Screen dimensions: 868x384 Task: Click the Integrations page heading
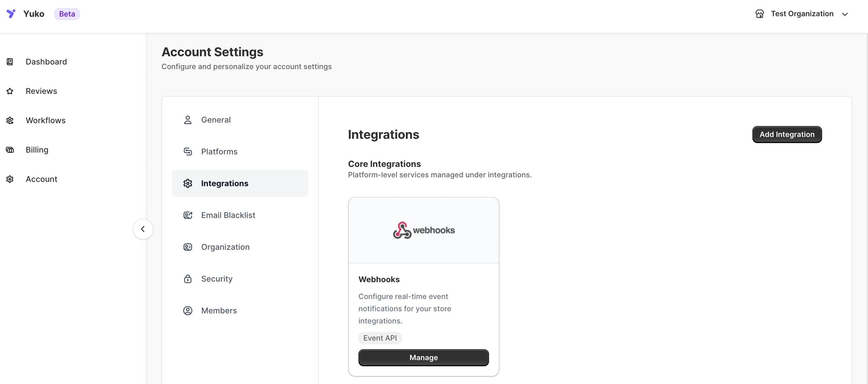(x=384, y=135)
